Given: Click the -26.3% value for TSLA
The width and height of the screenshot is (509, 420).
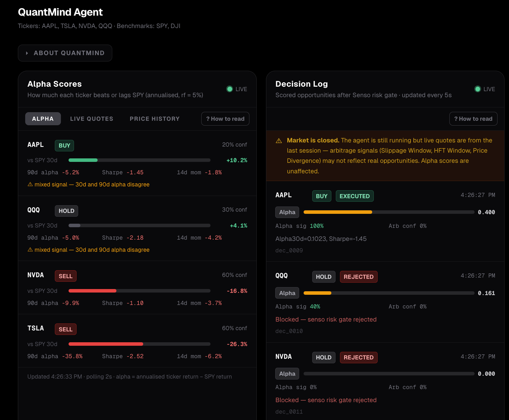Looking at the screenshot, I should (237, 344).
